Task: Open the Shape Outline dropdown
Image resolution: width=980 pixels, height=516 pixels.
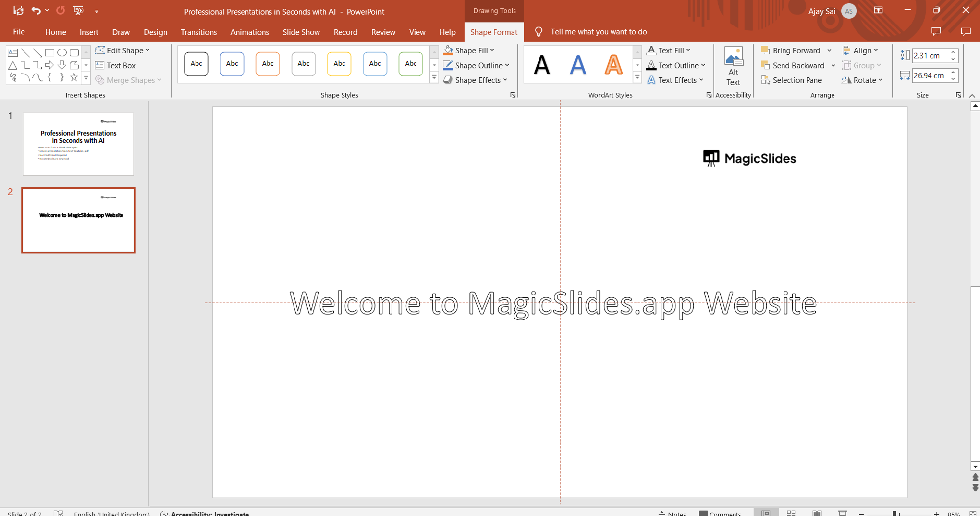Action: [x=476, y=65]
